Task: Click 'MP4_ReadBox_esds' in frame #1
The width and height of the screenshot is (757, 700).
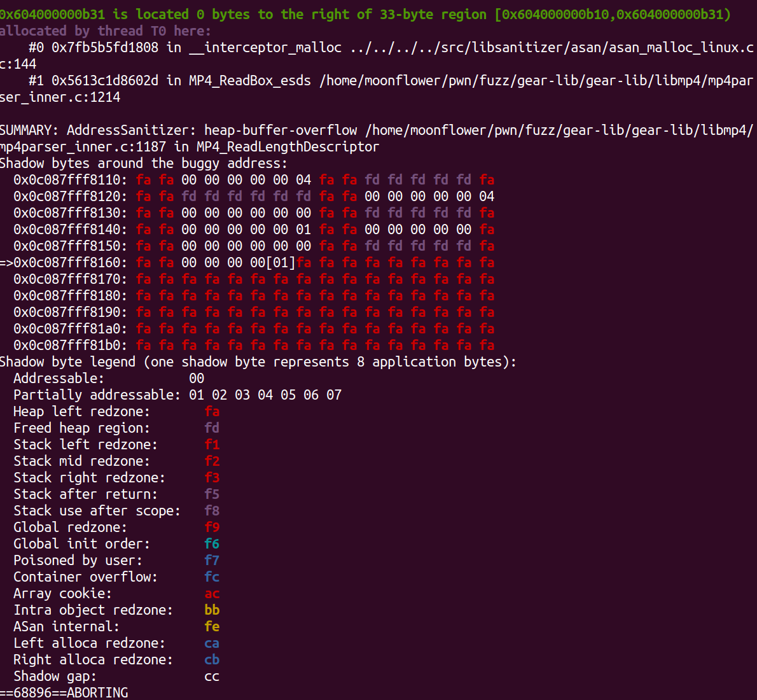Action: (250, 81)
